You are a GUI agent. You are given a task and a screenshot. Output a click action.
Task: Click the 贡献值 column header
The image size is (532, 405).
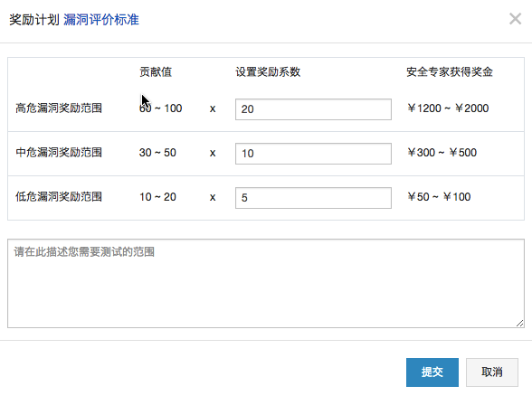click(156, 71)
